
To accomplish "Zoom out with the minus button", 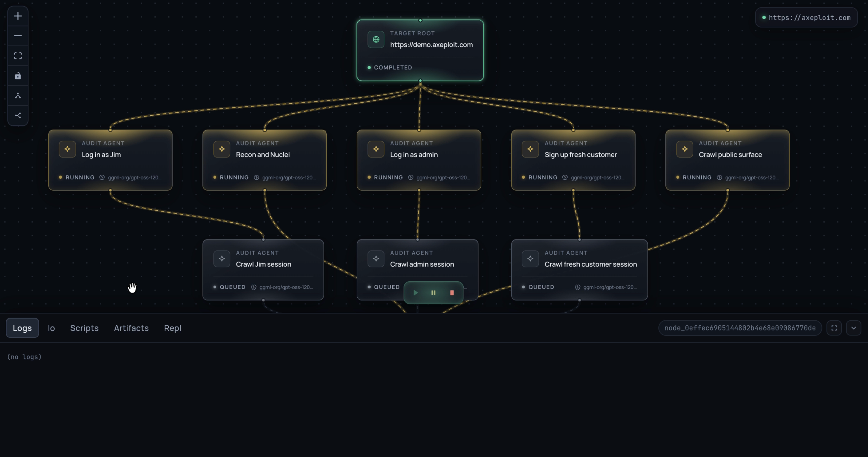I will point(18,36).
